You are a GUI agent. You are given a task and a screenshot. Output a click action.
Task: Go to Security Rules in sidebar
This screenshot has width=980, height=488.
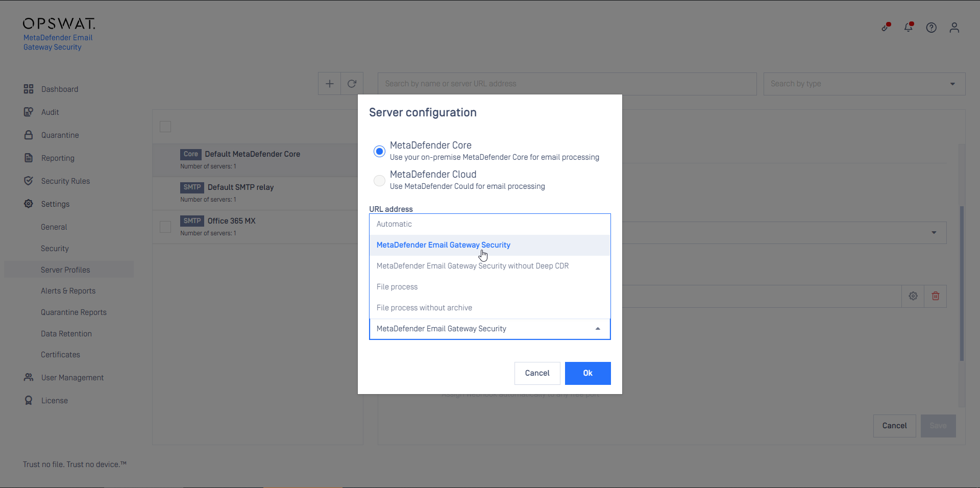tap(65, 181)
